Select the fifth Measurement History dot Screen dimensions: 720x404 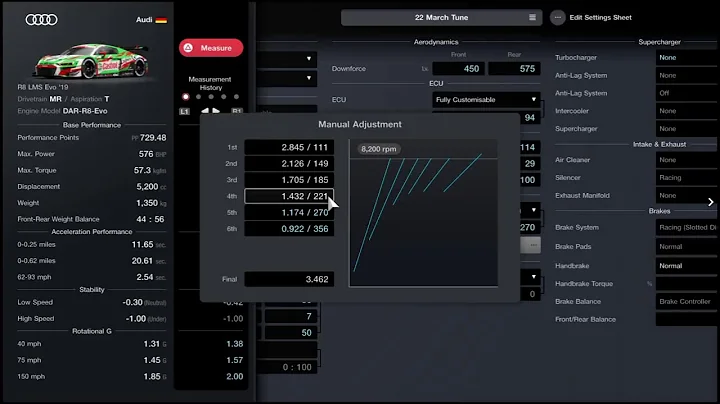coord(236,97)
